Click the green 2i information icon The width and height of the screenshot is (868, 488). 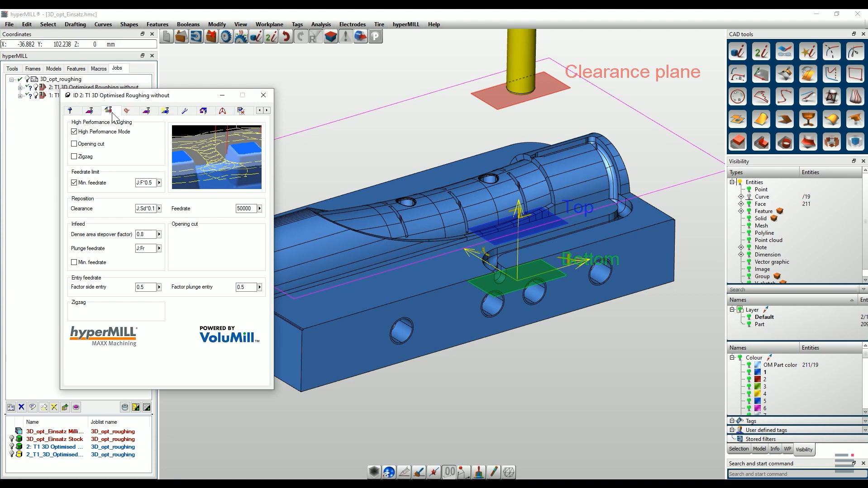pos(271,37)
